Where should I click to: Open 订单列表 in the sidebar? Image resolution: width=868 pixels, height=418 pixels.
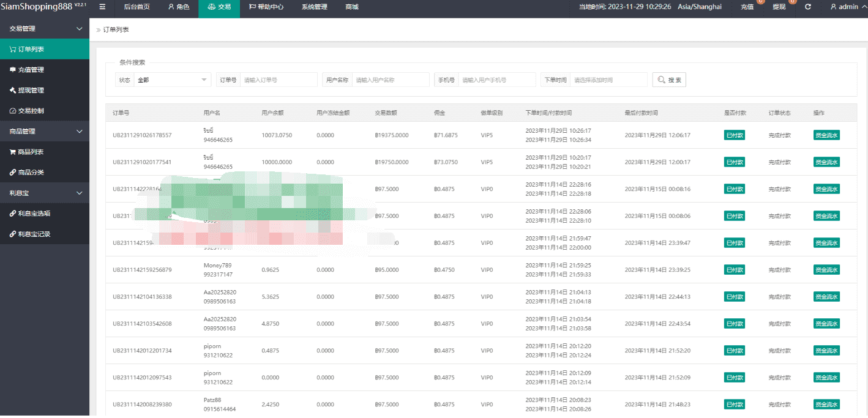(31, 49)
